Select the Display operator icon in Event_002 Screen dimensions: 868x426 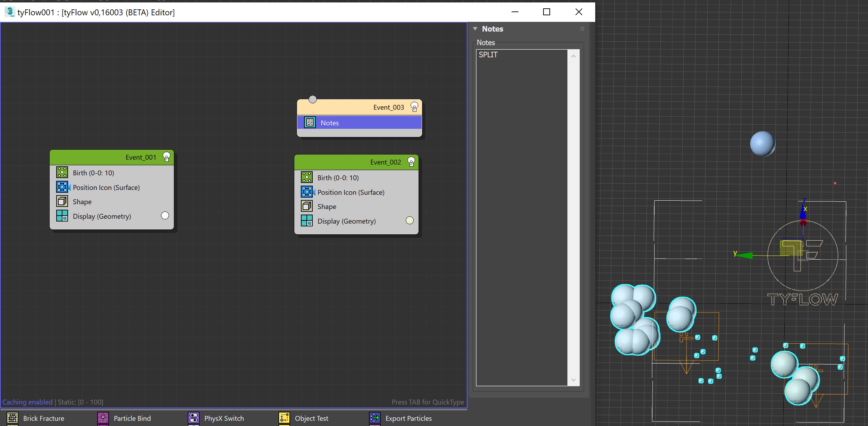point(307,221)
